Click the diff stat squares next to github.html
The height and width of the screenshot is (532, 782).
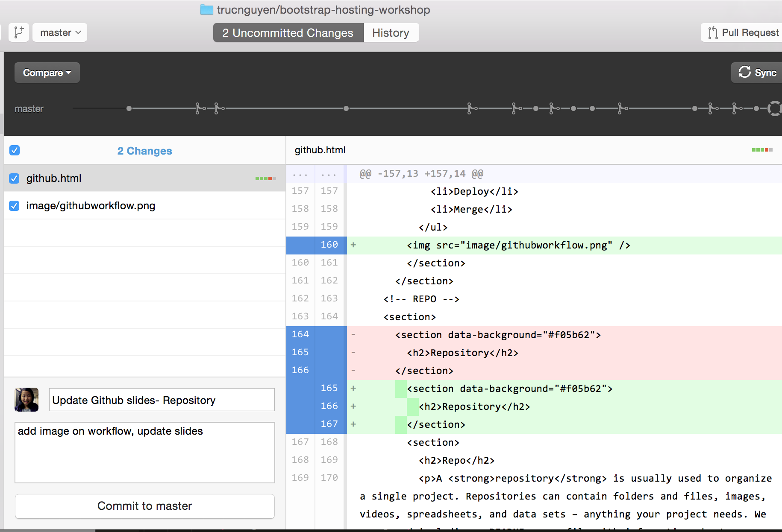click(265, 178)
